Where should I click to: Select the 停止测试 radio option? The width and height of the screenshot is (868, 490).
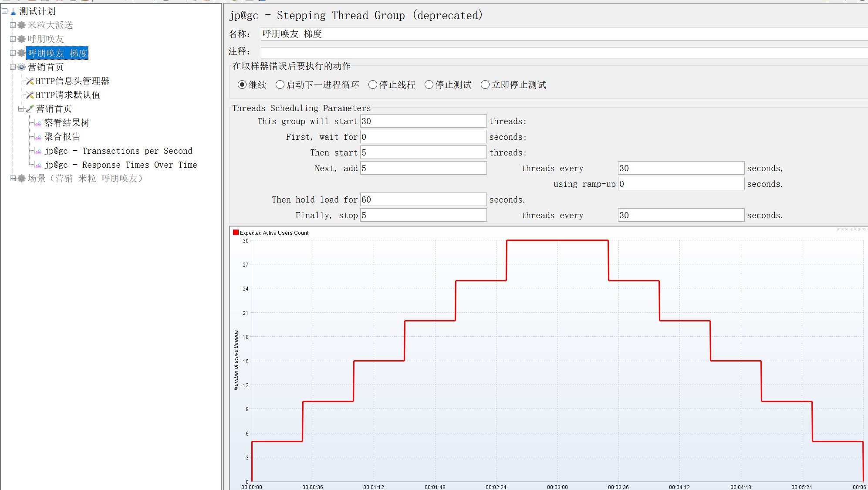pyautogui.click(x=429, y=84)
